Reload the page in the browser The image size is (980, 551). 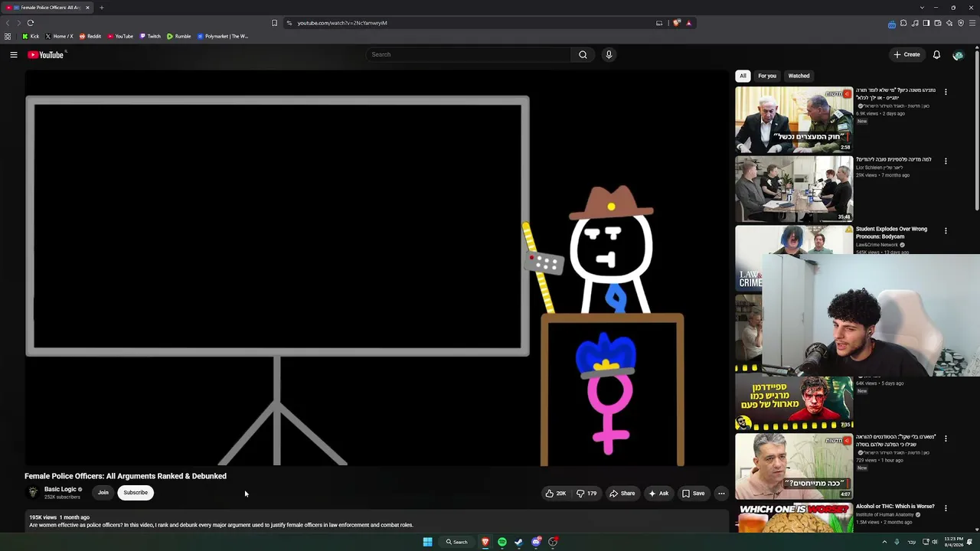[31, 23]
